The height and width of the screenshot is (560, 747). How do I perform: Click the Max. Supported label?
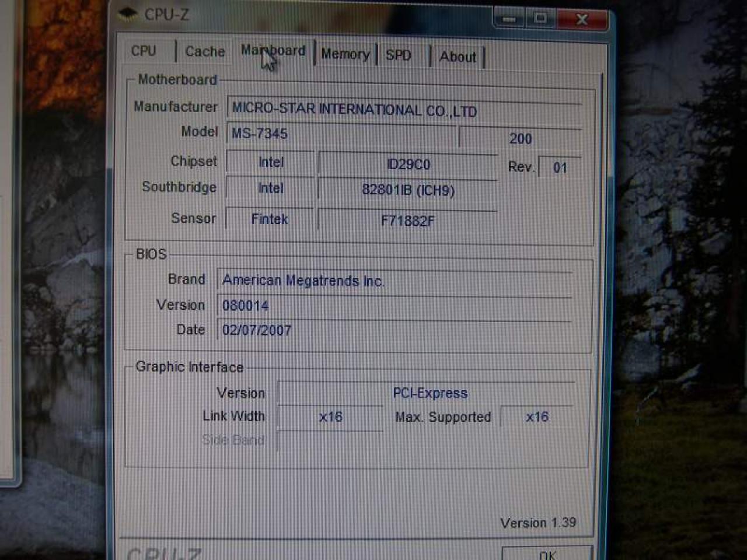[443, 417]
